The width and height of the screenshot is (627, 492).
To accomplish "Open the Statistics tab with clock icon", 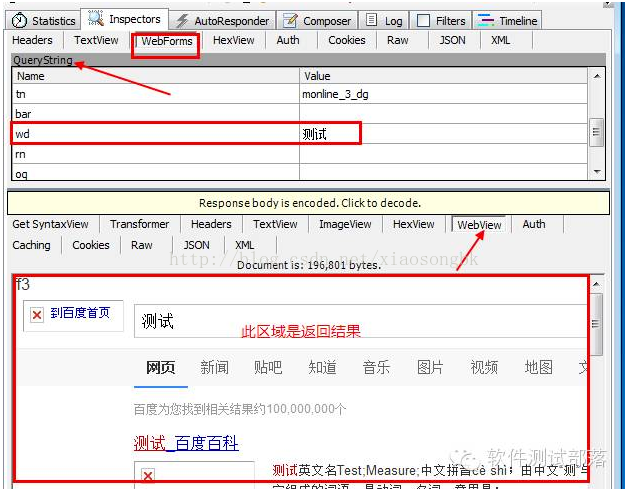I will coord(43,21).
